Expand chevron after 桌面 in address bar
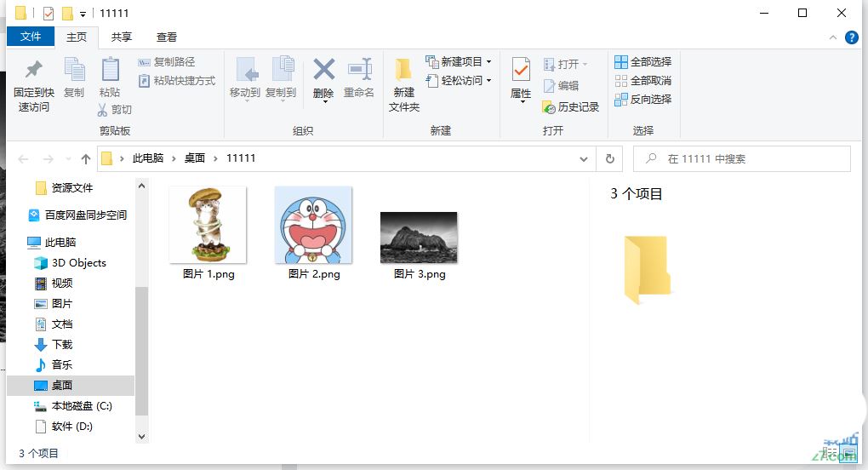Viewport: 868px width, 470px height. pyautogui.click(x=215, y=159)
